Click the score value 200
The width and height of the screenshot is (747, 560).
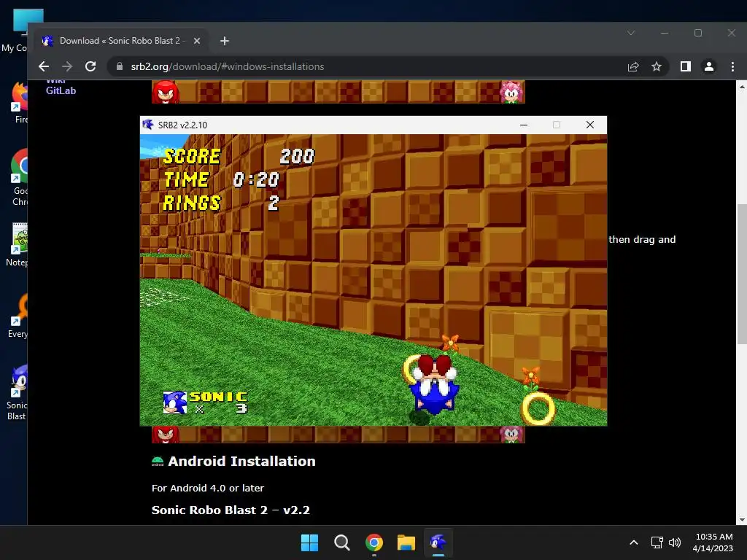pos(297,157)
